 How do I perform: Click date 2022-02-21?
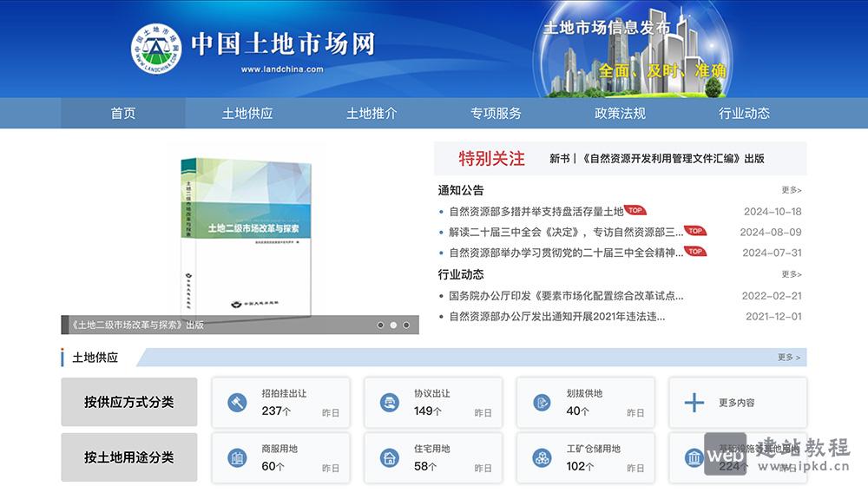click(772, 295)
